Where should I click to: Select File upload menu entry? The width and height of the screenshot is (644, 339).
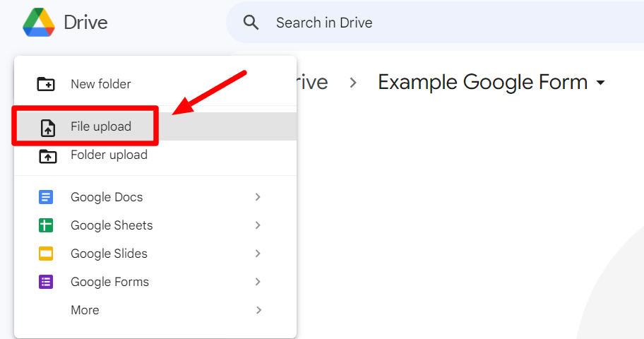(x=155, y=126)
